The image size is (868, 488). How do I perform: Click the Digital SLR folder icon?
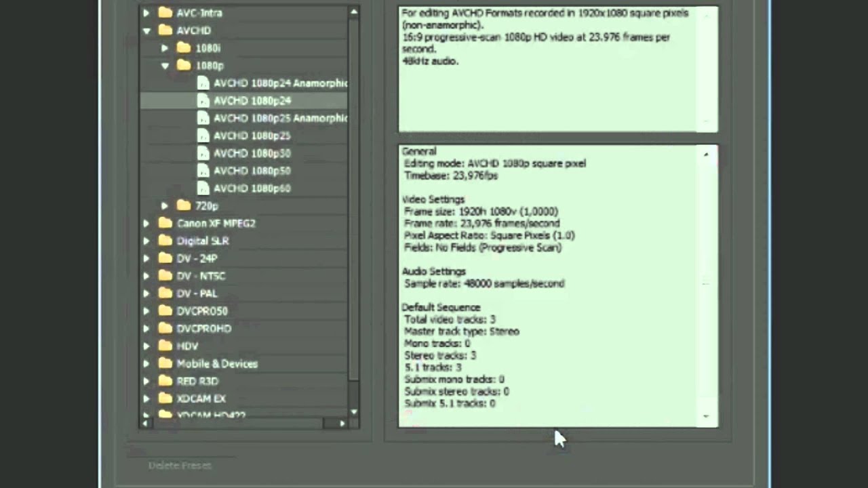pos(165,240)
